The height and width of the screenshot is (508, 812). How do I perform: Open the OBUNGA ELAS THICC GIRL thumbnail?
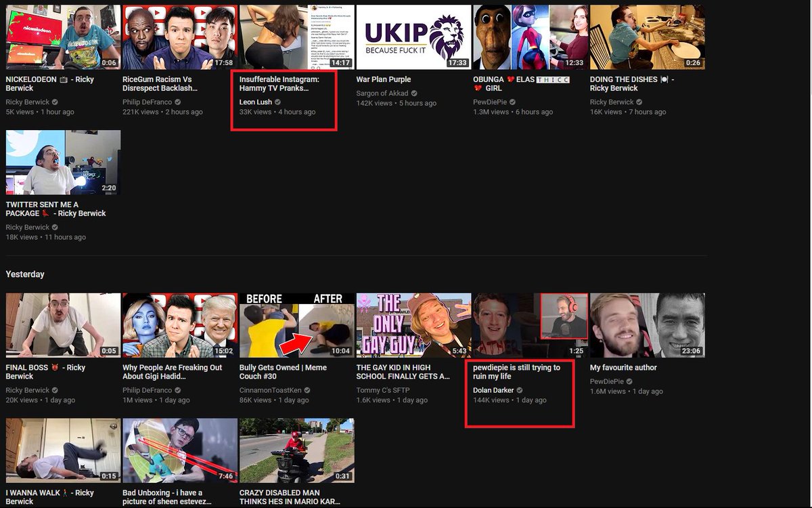pos(531,37)
